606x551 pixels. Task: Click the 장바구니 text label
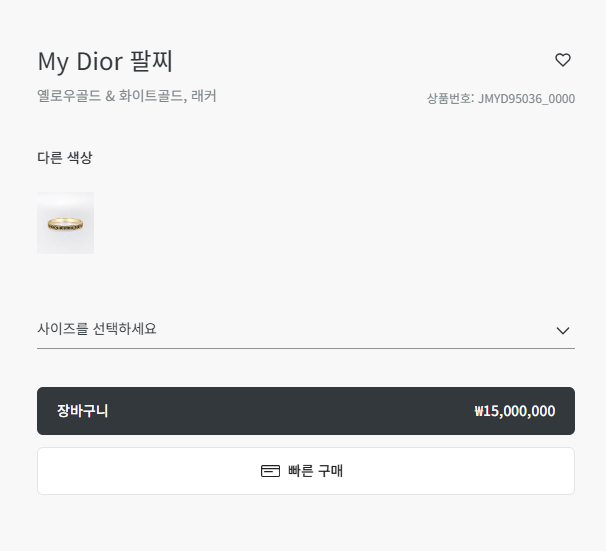pyautogui.click(x=83, y=411)
